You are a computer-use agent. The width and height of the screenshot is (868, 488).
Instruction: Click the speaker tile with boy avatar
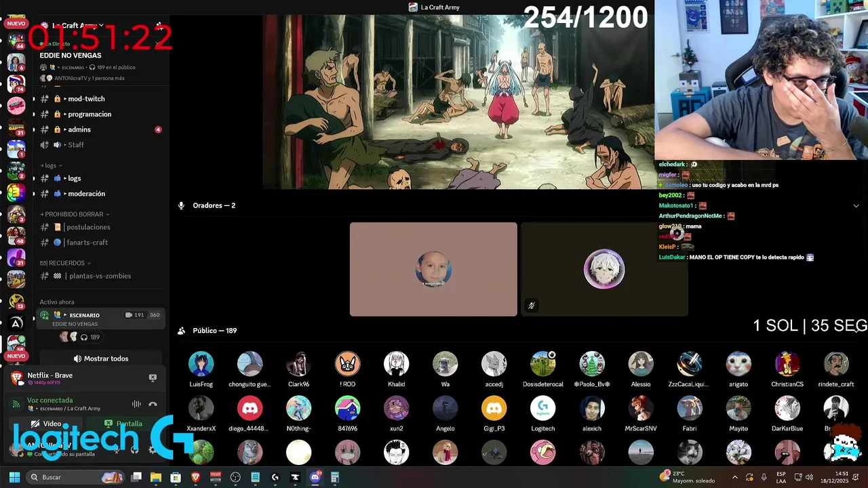[x=433, y=269]
